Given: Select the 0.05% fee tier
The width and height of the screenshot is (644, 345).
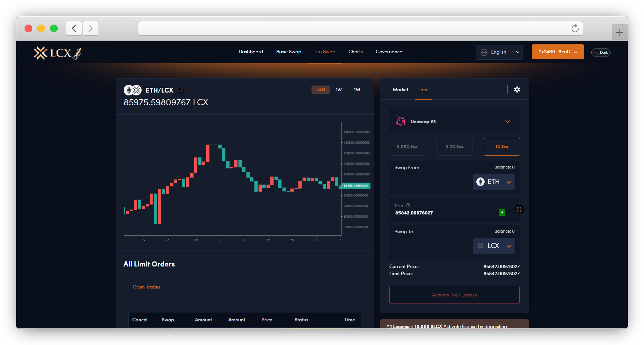Looking at the screenshot, I should coord(407,147).
